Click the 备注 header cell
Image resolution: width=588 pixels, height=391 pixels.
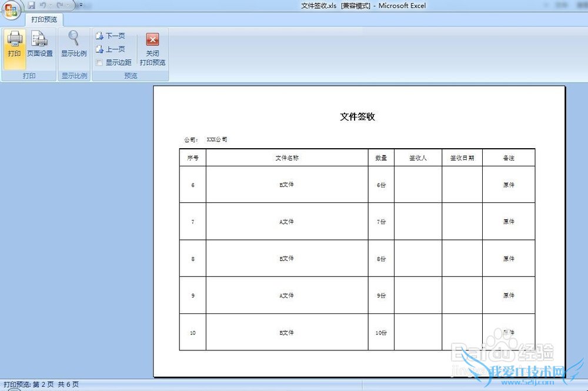coord(509,158)
